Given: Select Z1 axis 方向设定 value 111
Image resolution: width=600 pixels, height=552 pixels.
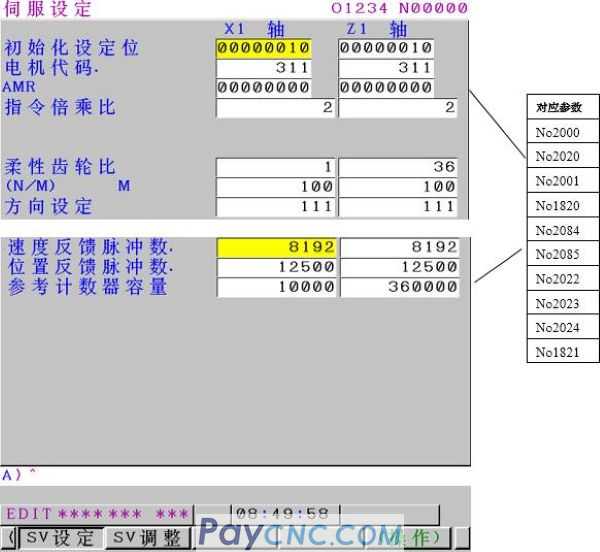Looking at the screenshot, I should 398,206.
